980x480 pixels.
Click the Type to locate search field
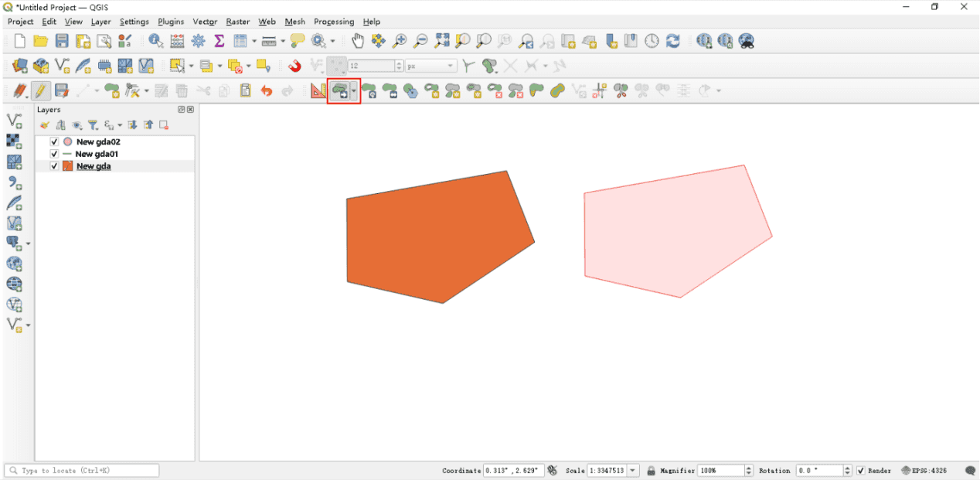[x=82, y=471]
